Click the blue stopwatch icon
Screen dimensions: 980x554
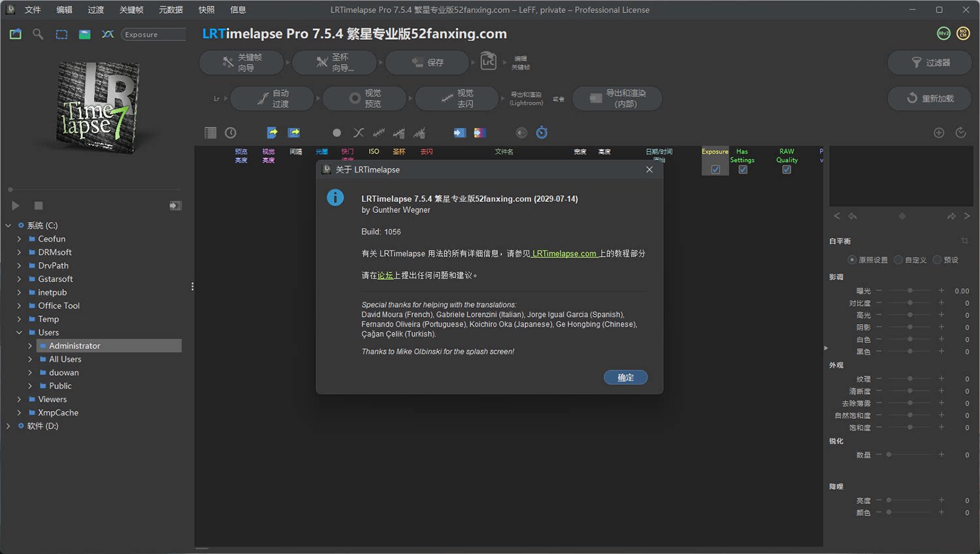[x=542, y=133]
